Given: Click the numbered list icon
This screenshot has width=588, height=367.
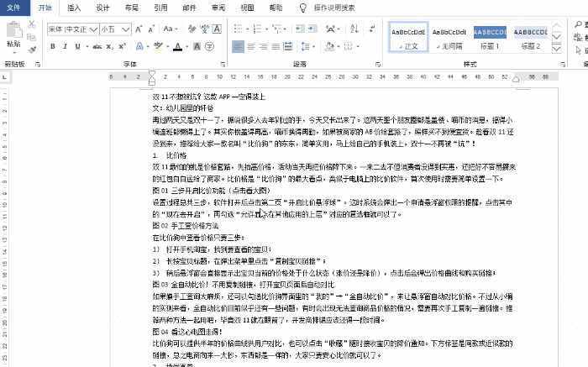Looking at the screenshot, I should click(x=257, y=29).
